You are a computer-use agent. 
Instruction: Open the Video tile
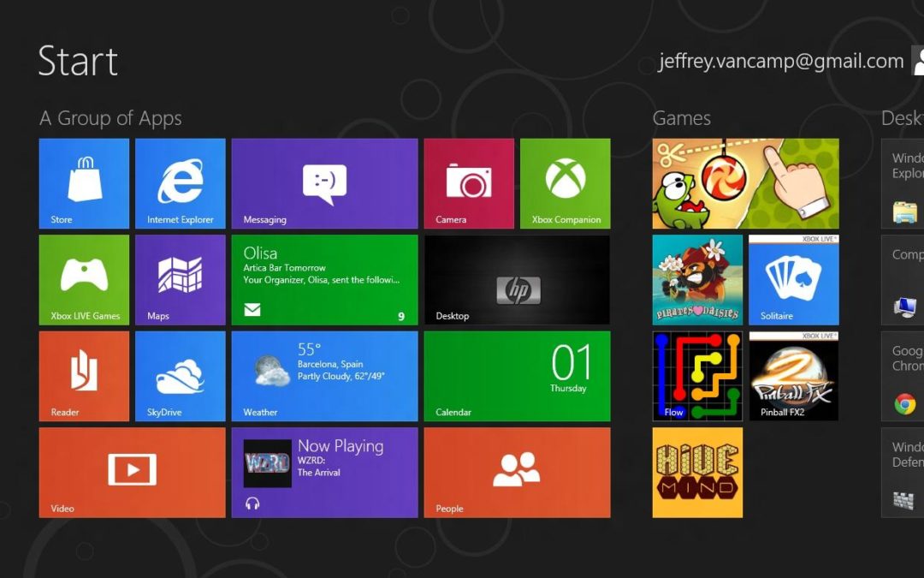tap(132, 473)
